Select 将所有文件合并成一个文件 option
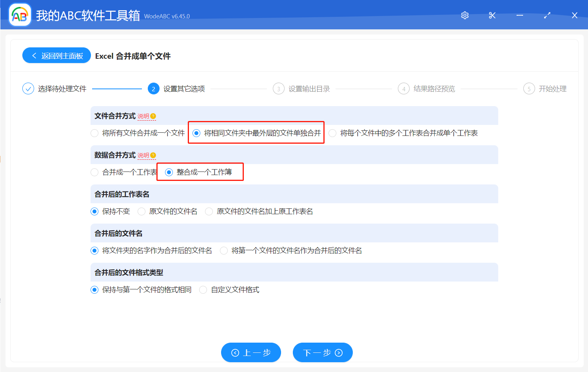The image size is (588, 372). click(94, 133)
